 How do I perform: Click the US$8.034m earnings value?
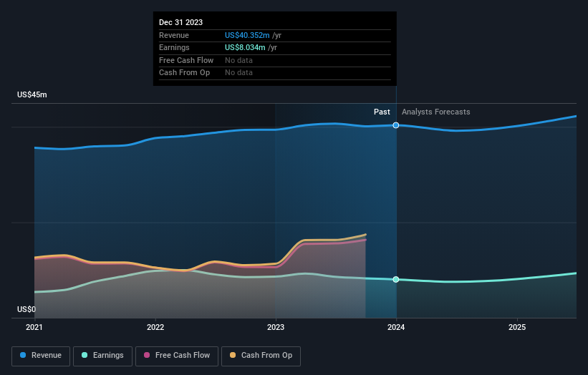[x=245, y=47]
